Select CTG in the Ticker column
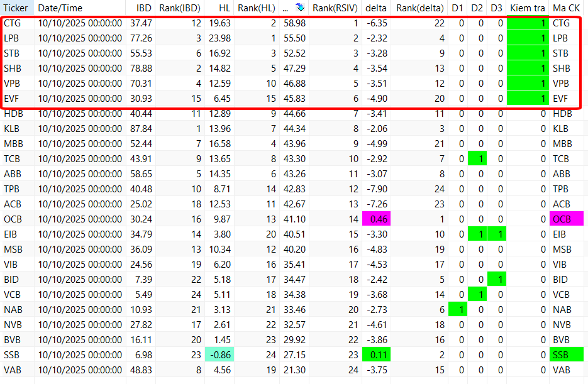This screenshot has height=384, width=588. click(x=13, y=23)
